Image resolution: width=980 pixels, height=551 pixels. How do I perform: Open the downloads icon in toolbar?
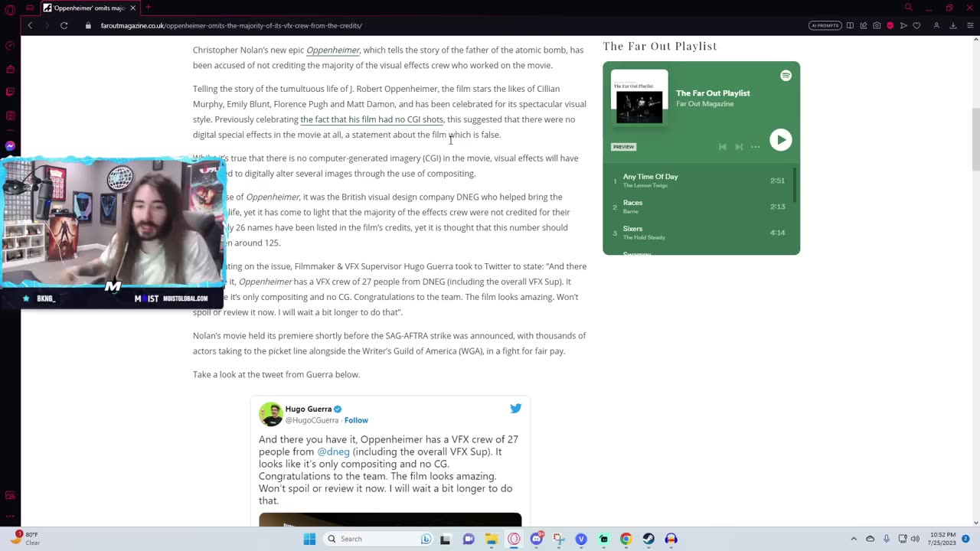tap(953, 25)
